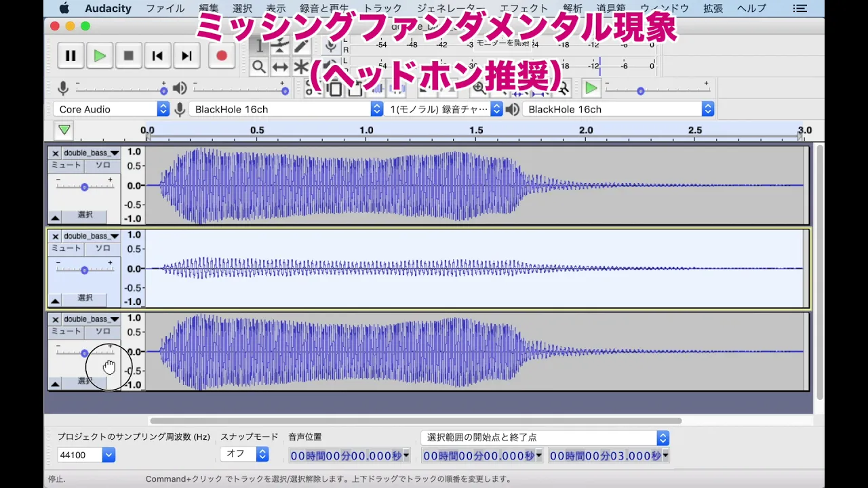Solo the bottom double_bass track
This screenshot has width=868, height=488.
click(x=102, y=331)
